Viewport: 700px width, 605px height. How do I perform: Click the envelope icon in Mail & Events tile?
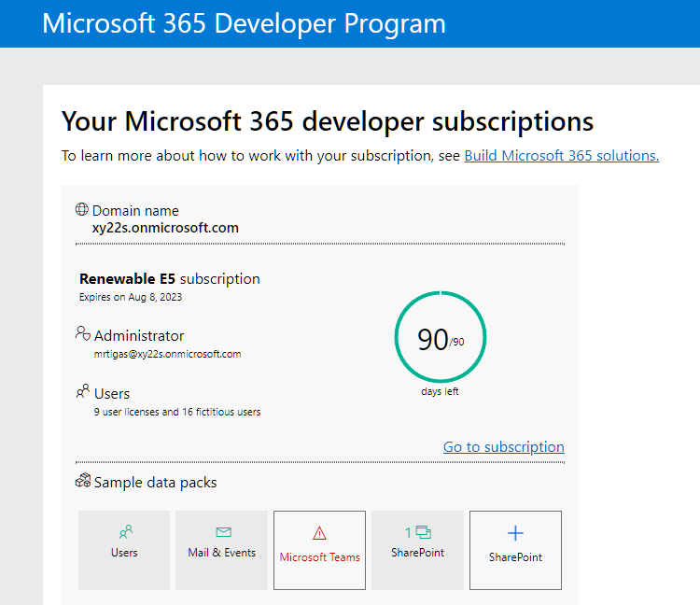coord(224,532)
